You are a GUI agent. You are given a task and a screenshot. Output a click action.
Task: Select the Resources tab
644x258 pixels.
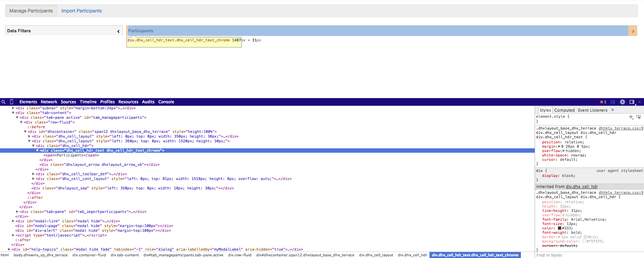128,102
